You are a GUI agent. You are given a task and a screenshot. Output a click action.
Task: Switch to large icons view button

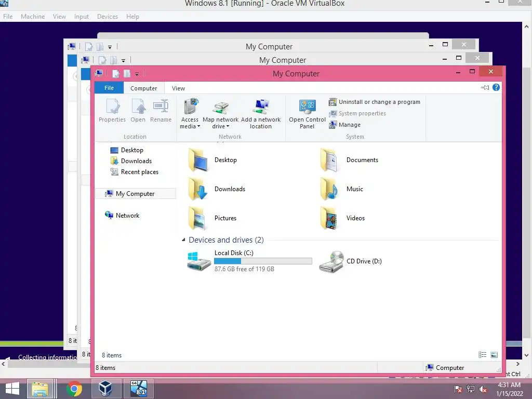coord(495,354)
